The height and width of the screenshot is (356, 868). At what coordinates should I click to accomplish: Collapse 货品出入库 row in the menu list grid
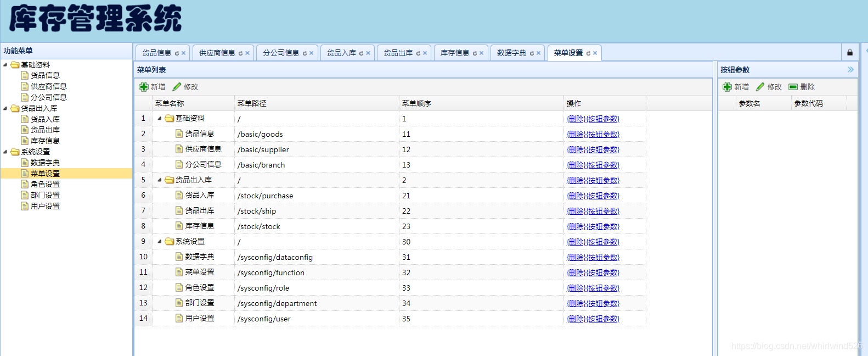[x=160, y=180]
